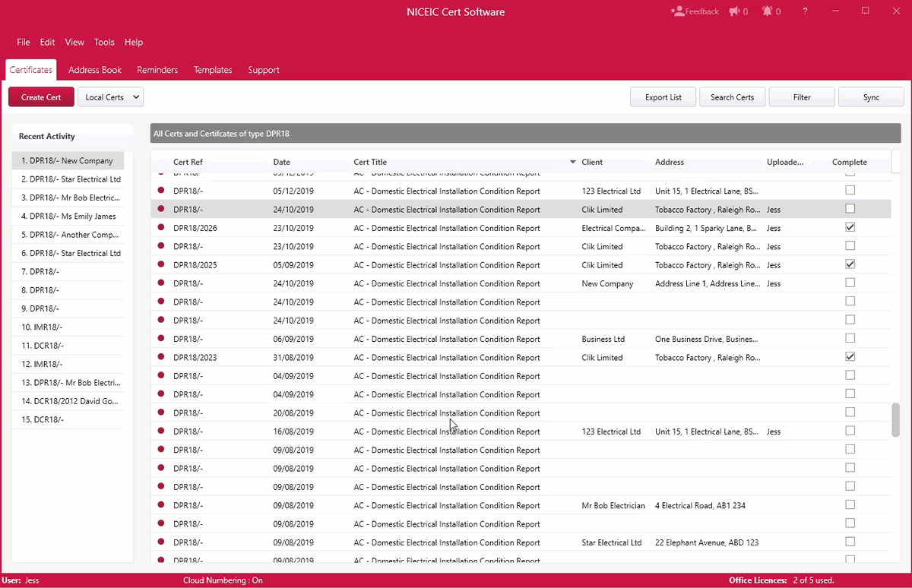Open the Local Certs dropdown
The image size is (912, 588).
[110, 96]
